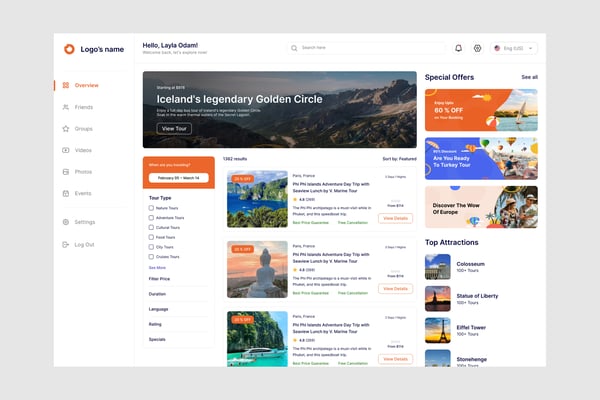Click View Details on second tour card
The image size is (600, 400).
[395, 289]
